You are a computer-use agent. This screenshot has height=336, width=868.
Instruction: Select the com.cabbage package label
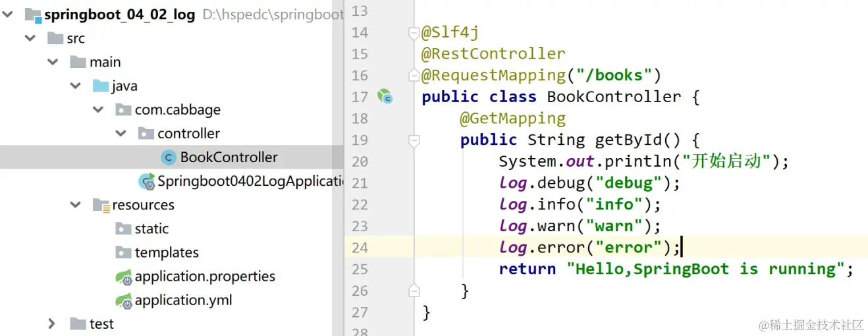178,109
